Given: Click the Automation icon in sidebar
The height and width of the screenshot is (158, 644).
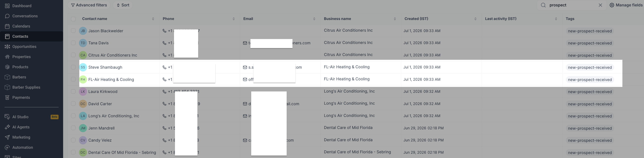Looking at the screenshot, I should click(x=7, y=148).
